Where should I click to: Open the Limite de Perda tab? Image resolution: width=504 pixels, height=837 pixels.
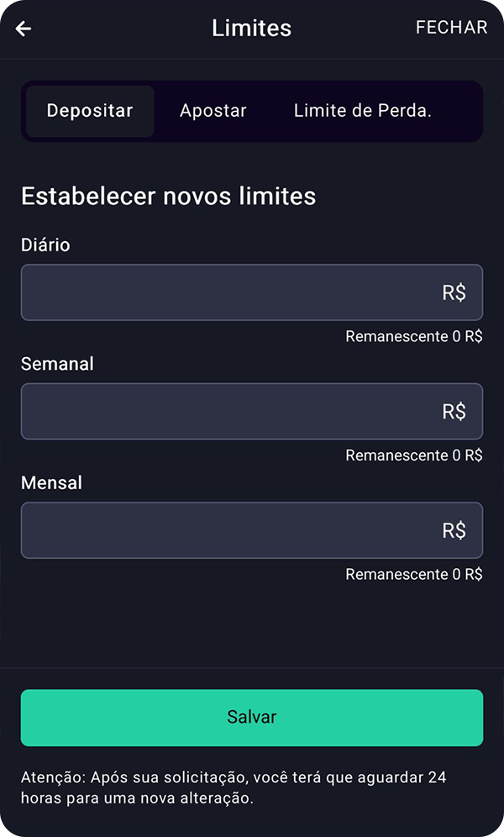pos(362,111)
